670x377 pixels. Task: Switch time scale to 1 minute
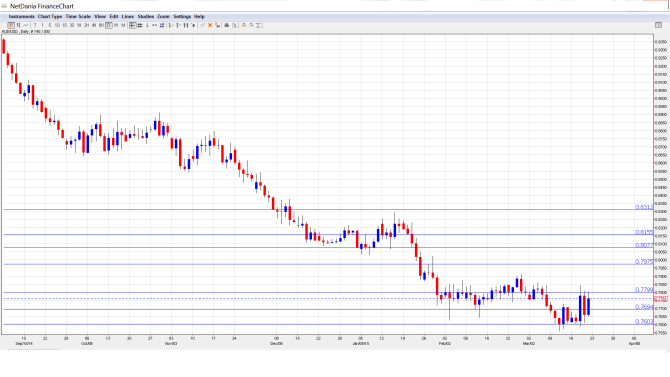42,25
